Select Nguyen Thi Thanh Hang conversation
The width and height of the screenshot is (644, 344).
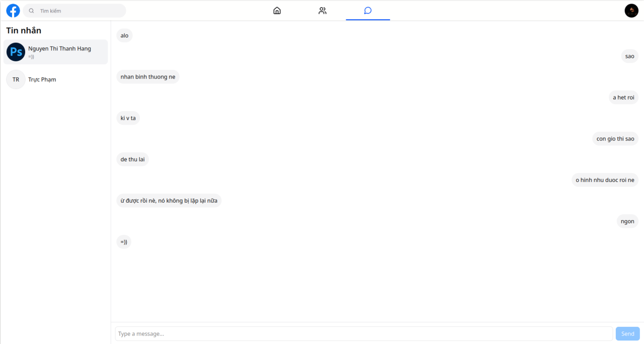[x=59, y=49]
